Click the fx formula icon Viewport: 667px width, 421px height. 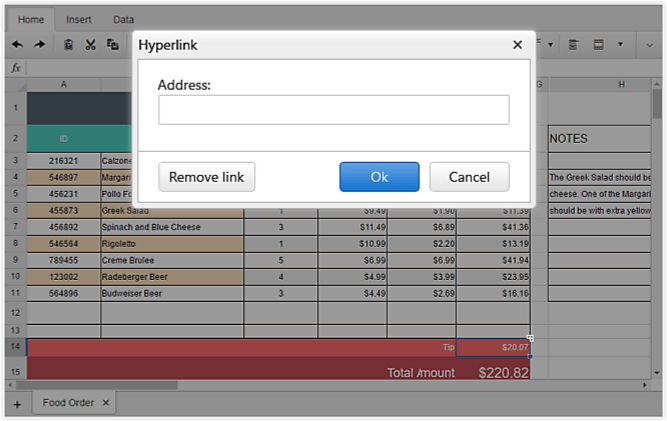[x=16, y=68]
